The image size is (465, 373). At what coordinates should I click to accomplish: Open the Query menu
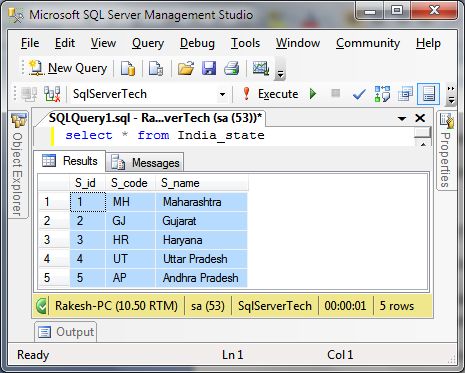148,43
